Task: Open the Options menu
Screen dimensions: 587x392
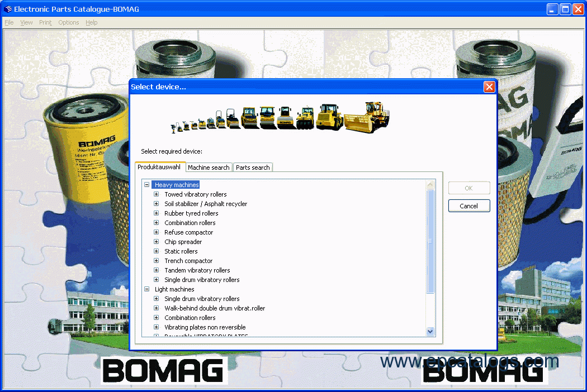Action: click(x=69, y=22)
